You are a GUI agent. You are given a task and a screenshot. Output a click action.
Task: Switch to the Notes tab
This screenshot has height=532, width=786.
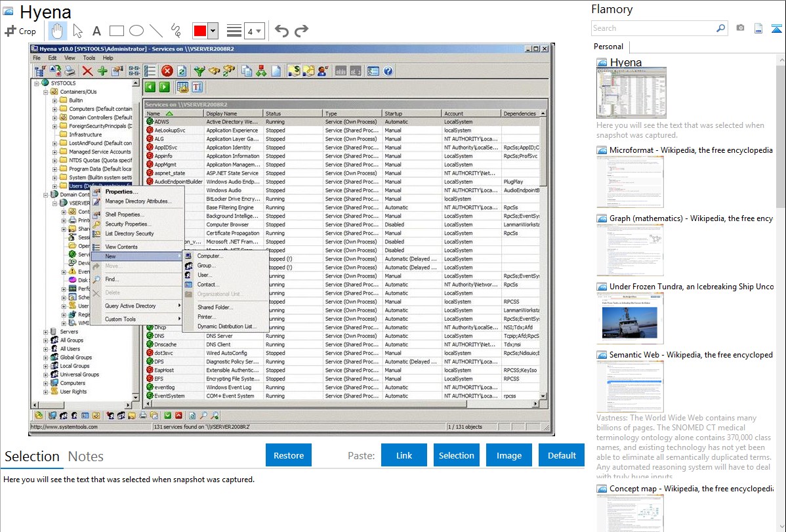click(x=86, y=457)
